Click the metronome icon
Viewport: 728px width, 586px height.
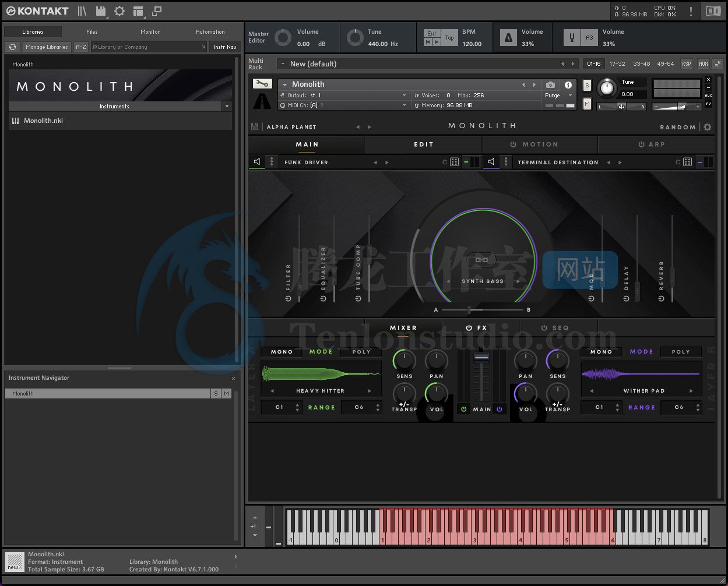pos(508,38)
